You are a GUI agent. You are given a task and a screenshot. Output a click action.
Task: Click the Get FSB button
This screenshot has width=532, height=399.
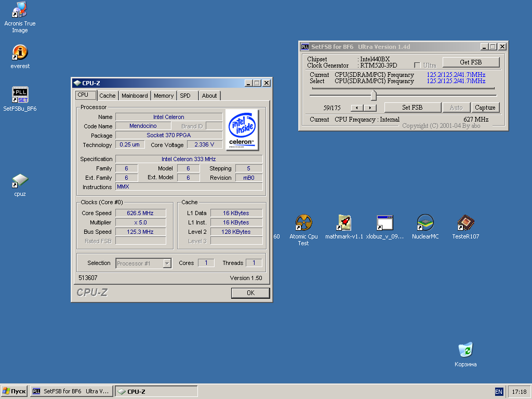pos(471,62)
